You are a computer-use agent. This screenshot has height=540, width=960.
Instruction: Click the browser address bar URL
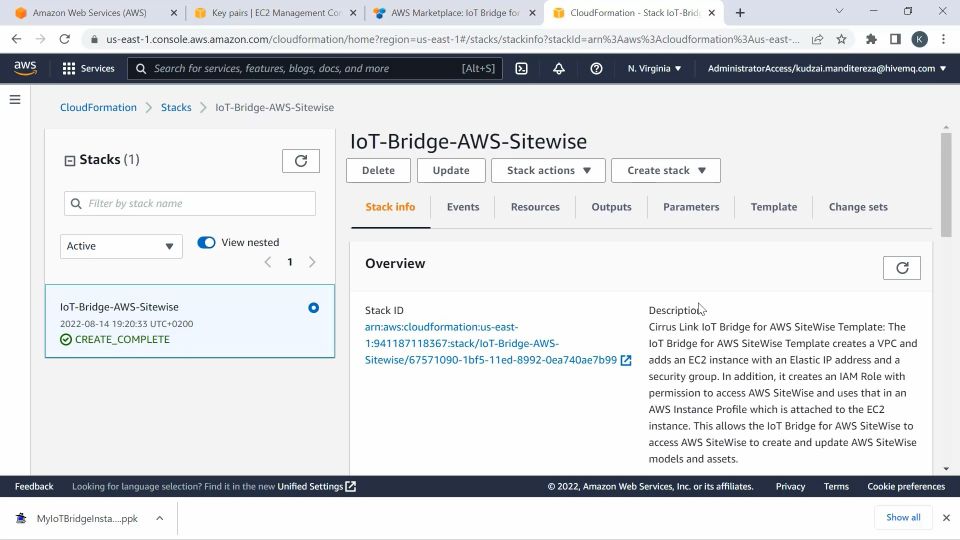(x=452, y=39)
